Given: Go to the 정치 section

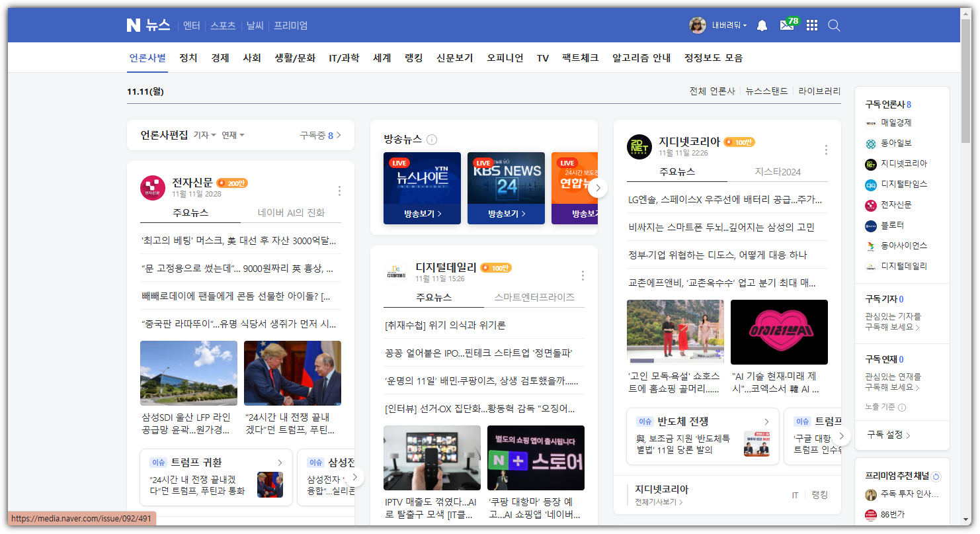Looking at the screenshot, I should pyautogui.click(x=188, y=58).
